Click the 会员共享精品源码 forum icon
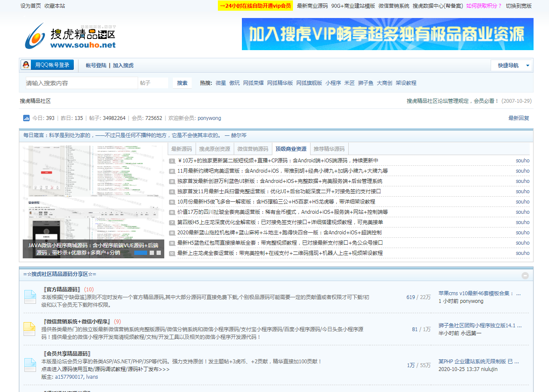This screenshot has height=392, width=549. [x=30, y=365]
